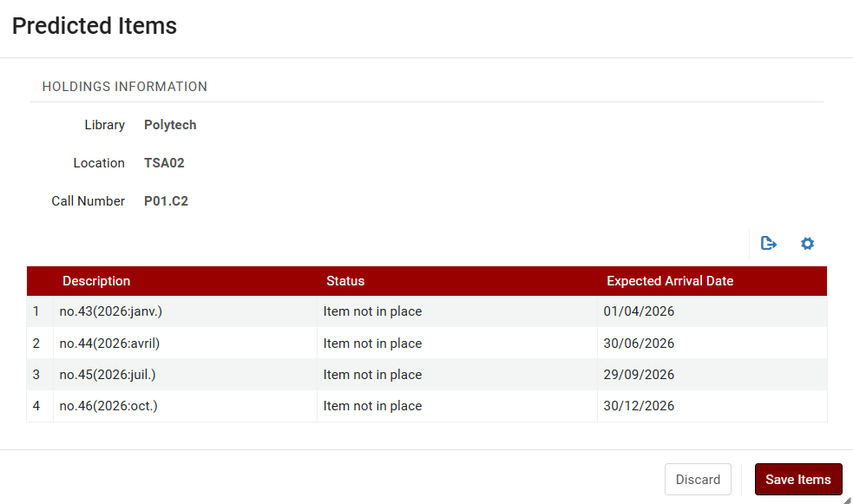Click the 30/06/2026 arrival date cell
This screenshot has width=853, height=504.
639,344
